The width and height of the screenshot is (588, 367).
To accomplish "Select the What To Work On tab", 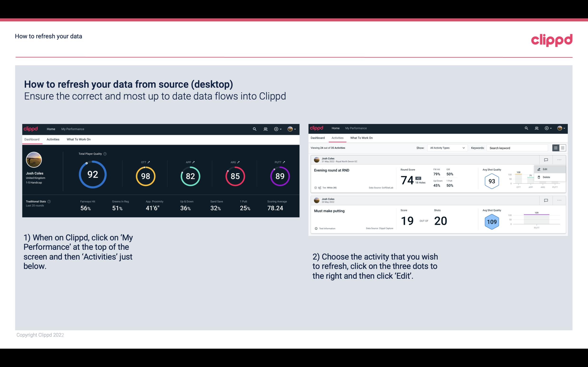I will point(79,139).
